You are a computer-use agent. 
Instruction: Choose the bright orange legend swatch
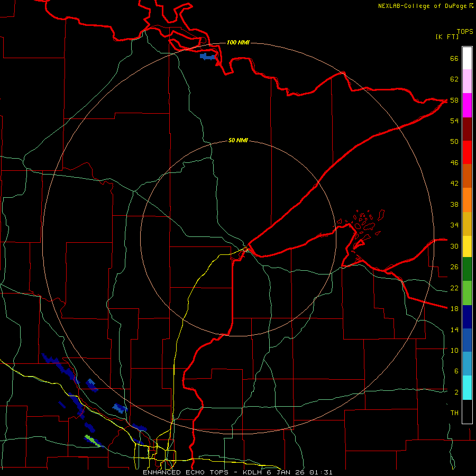point(467,200)
